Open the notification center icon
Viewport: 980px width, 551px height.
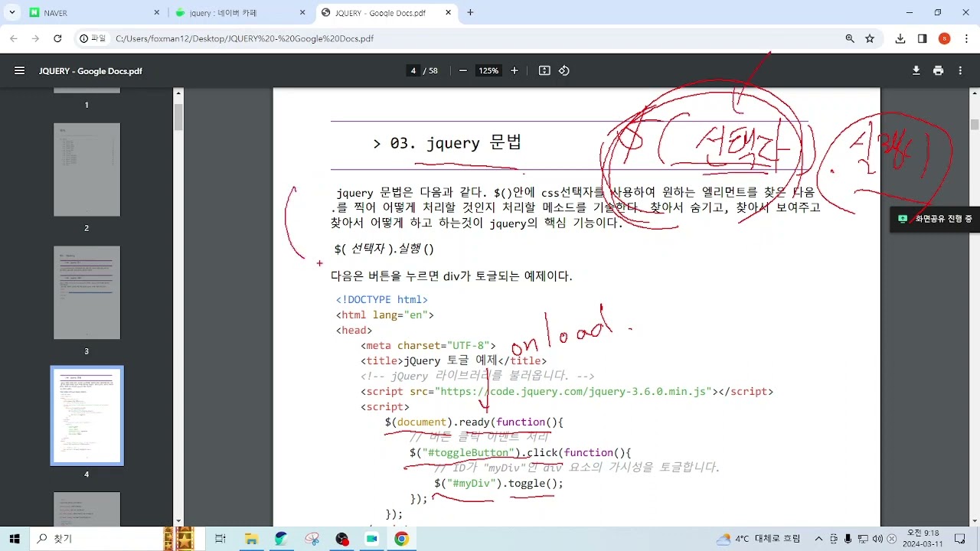(x=960, y=539)
